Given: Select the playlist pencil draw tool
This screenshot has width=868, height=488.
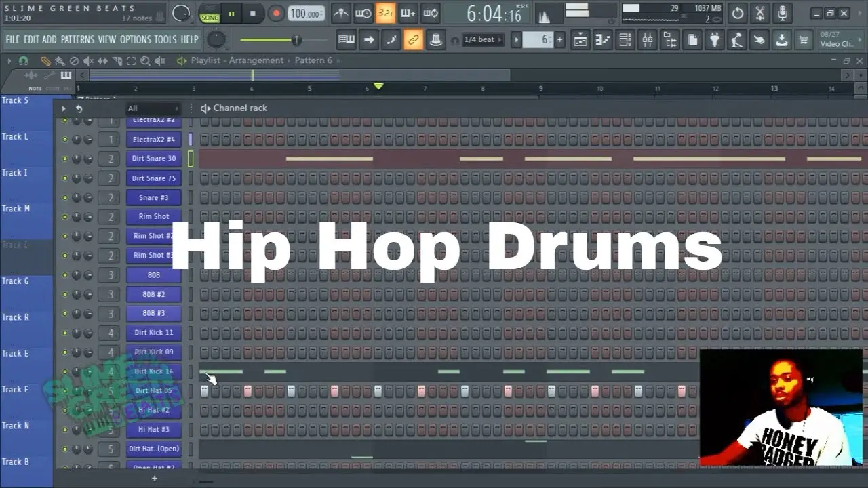Looking at the screenshot, I should pos(45,60).
